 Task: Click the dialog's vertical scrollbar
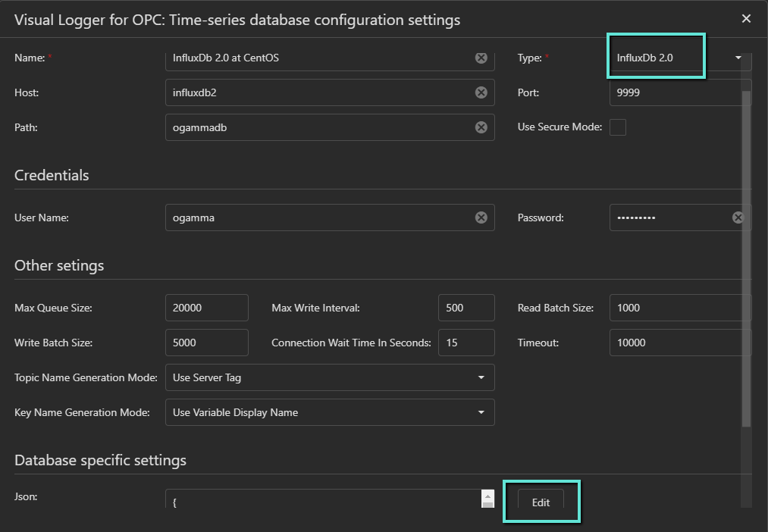pyautogui.click(x=746, y=258)
